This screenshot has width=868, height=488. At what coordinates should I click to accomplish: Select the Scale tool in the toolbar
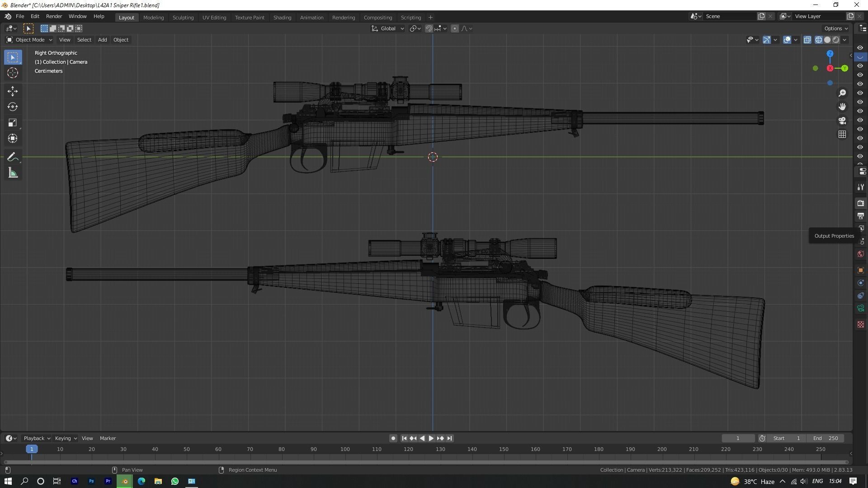coord(13,122)
